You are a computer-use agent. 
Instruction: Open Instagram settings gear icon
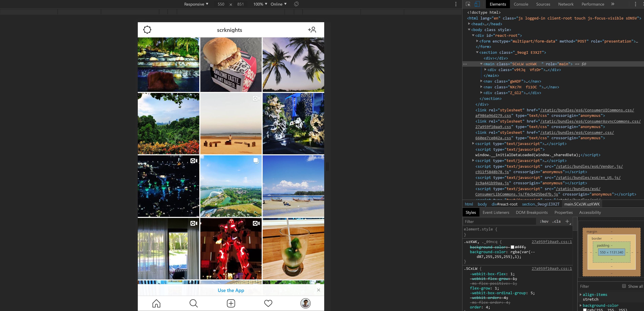147,30
